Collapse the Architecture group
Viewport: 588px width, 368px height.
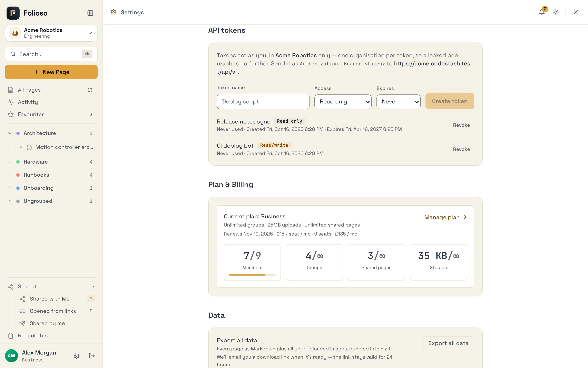point(10,133)
